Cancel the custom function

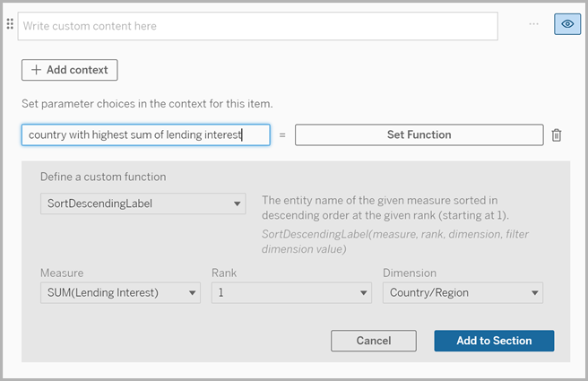click(373, 341)
